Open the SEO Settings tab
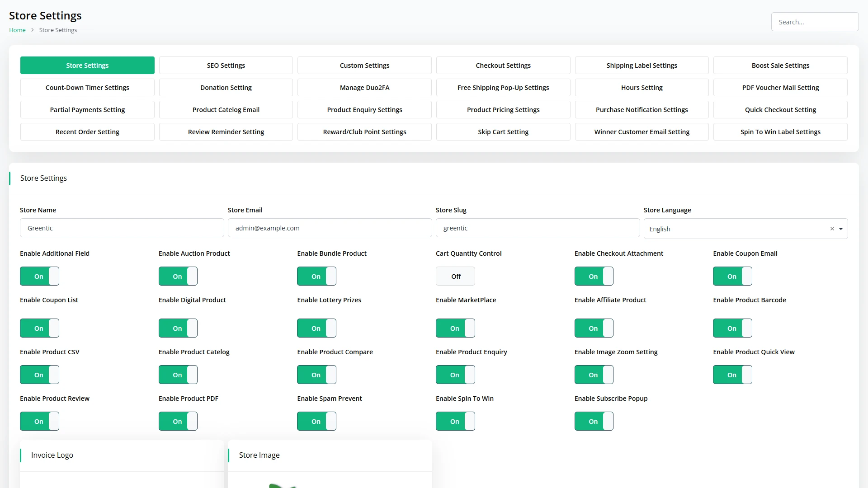868x488 pixels. pos(226,66)
